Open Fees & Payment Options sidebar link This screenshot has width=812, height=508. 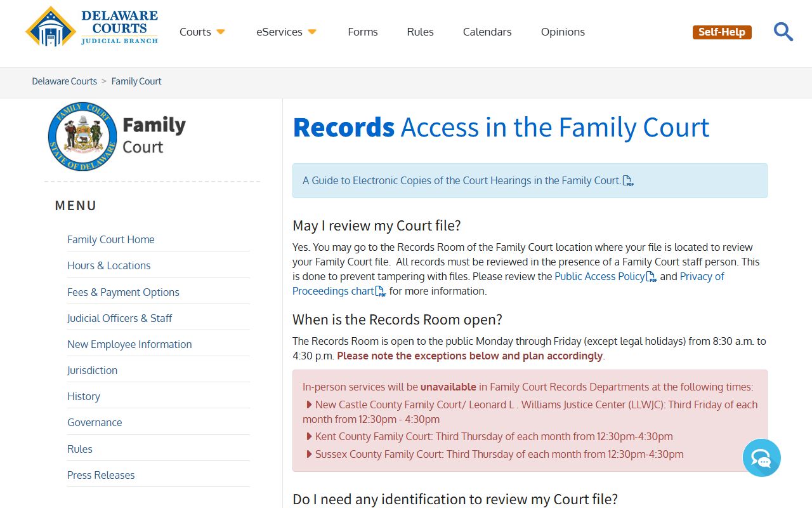point(123,292)
